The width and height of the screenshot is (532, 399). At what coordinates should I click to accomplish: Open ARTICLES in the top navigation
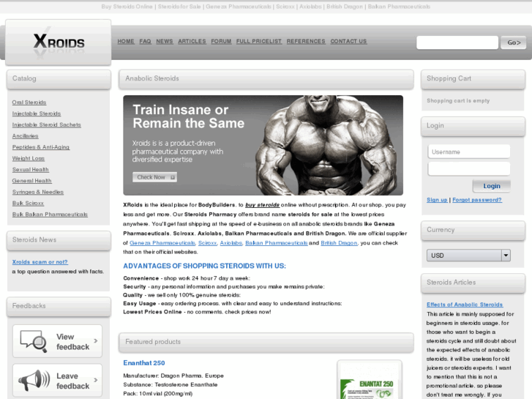tap(192, 42)
